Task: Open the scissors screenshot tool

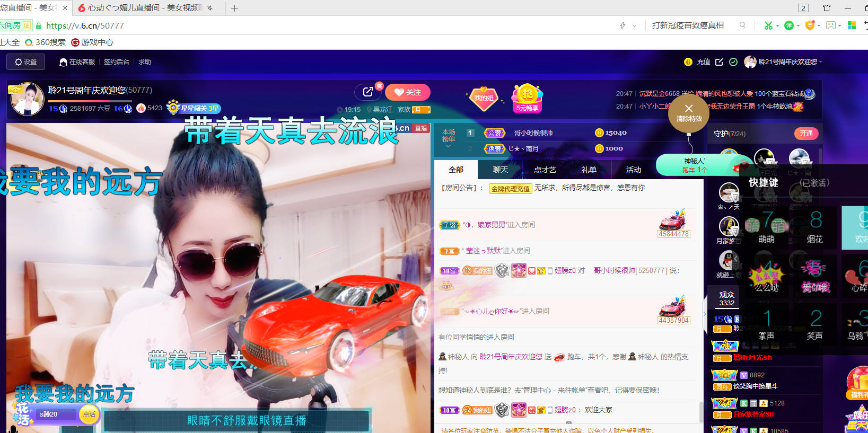Action: (768, 25)
